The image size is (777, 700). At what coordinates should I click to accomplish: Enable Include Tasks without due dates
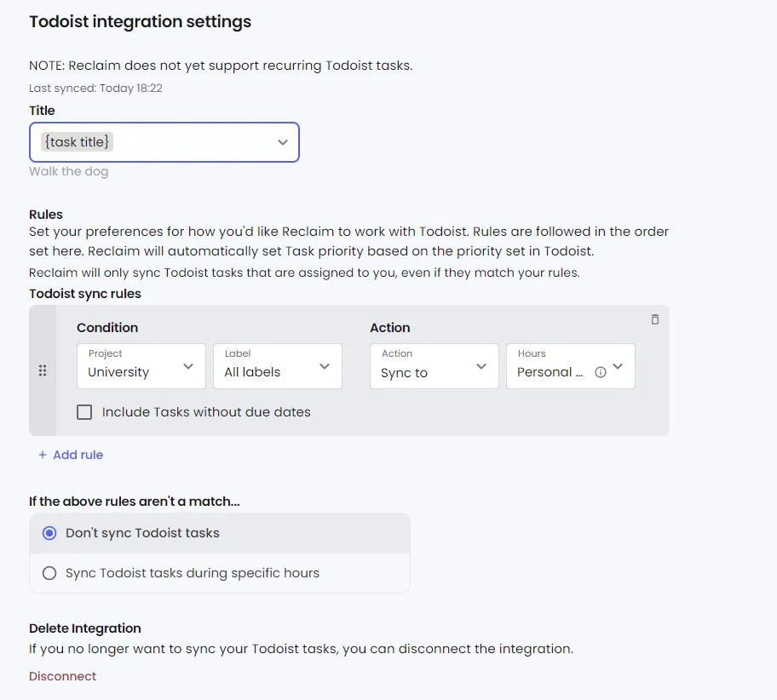pos(84,412)
